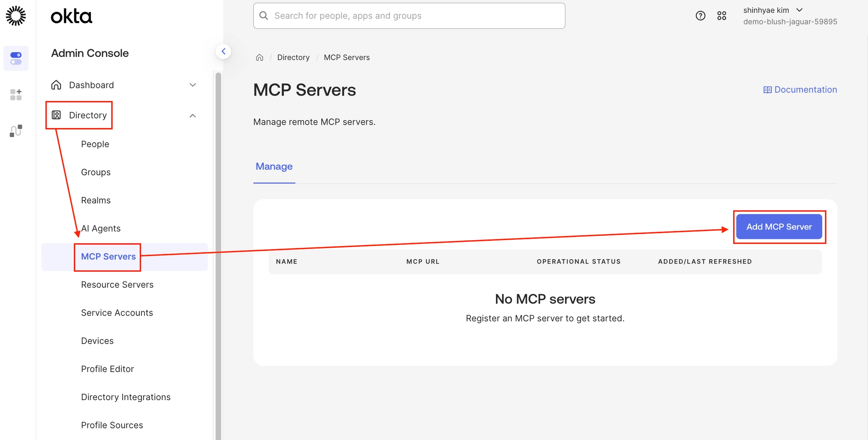Open AI Agents under Directory
The image size is (868, 440).
tap(101, 228)
